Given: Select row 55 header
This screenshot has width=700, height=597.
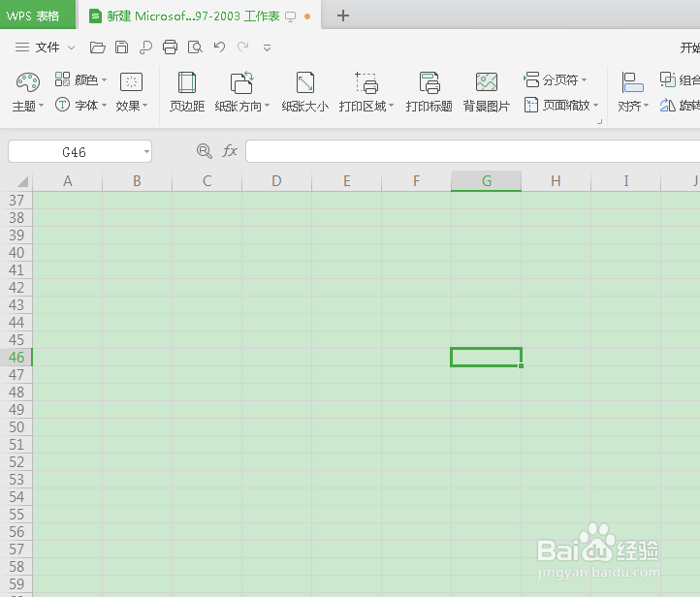Looking at the screenshot, I should tap(16, 515).
